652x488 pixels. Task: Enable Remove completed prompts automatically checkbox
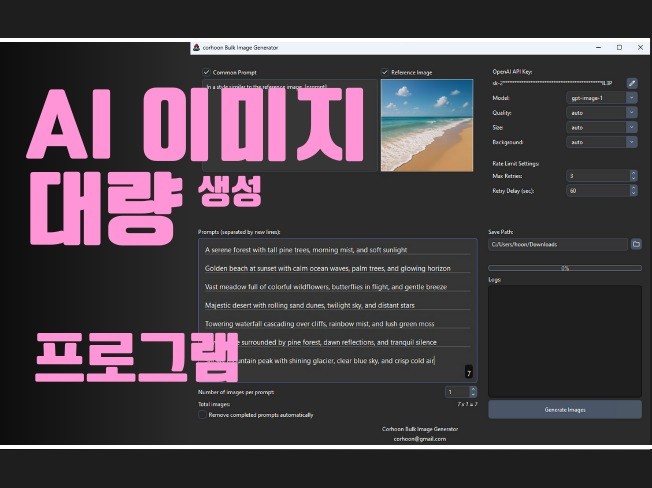(x=202, y=414)
